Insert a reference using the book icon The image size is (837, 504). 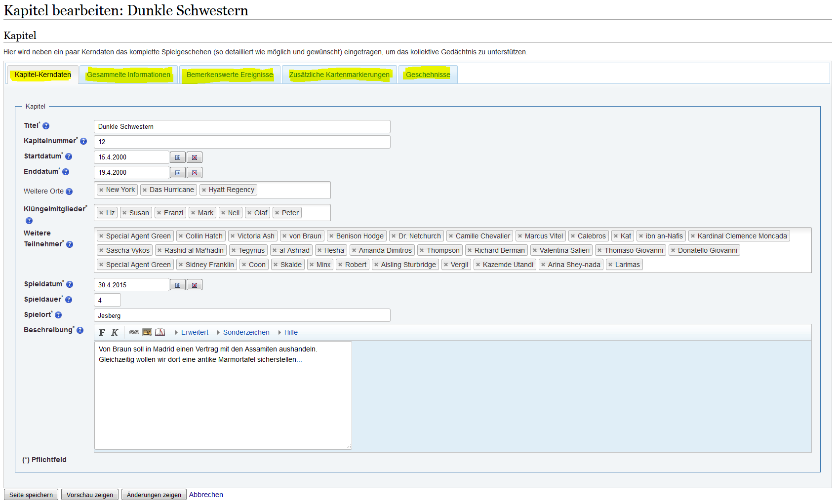coord(160,332)
